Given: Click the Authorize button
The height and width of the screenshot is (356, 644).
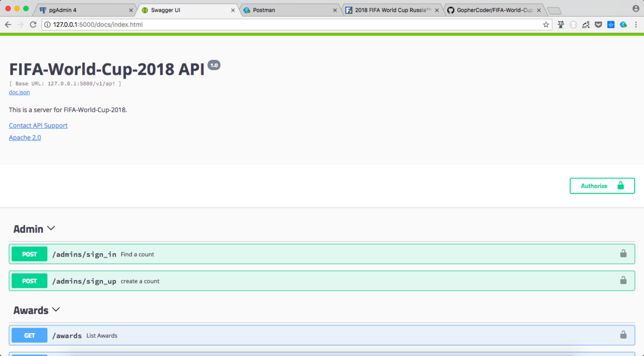Looking at the screenshot, I should (x=602, y=185).
